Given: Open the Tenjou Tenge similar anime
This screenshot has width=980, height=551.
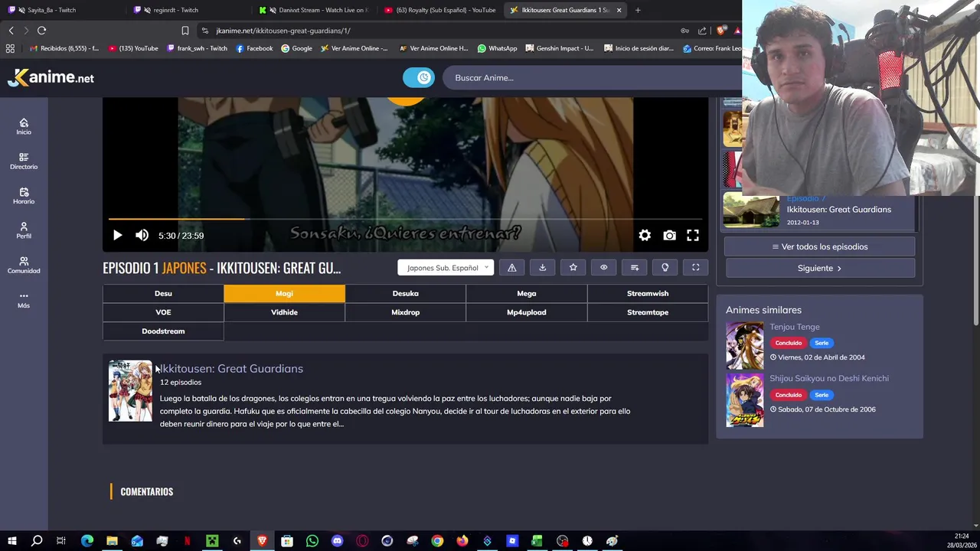Looking at the screenshot, I should (x=795, y=327).
